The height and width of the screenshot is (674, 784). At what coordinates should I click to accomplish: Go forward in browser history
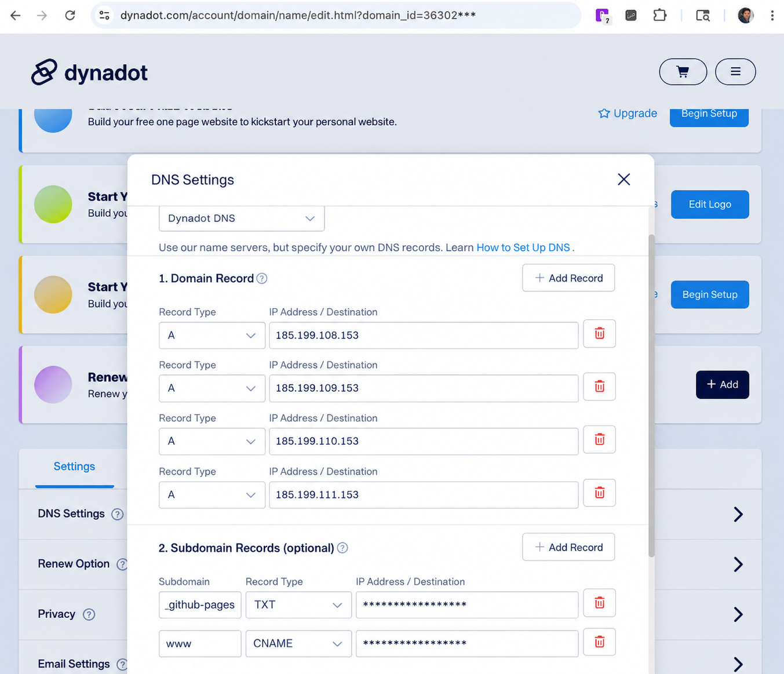coord(42,16)
